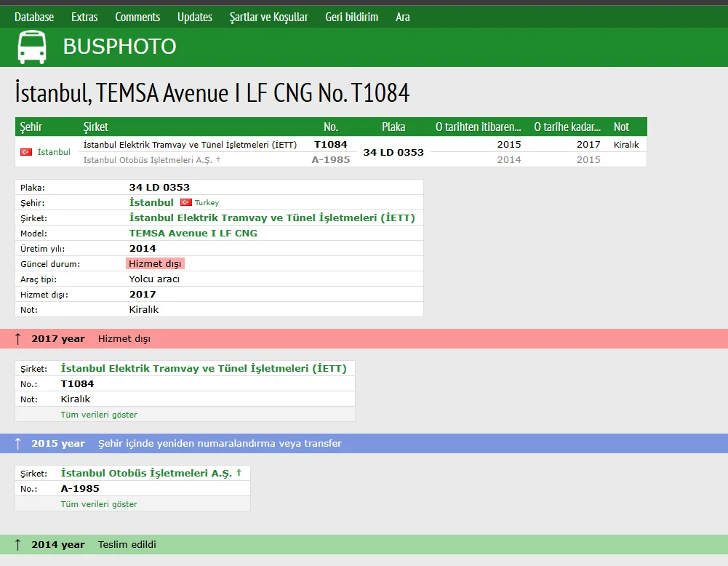Screen dimensions: 728x566
Task: Open TEMSA Avenue I LF CNG model link
Action: pos(193,234)
